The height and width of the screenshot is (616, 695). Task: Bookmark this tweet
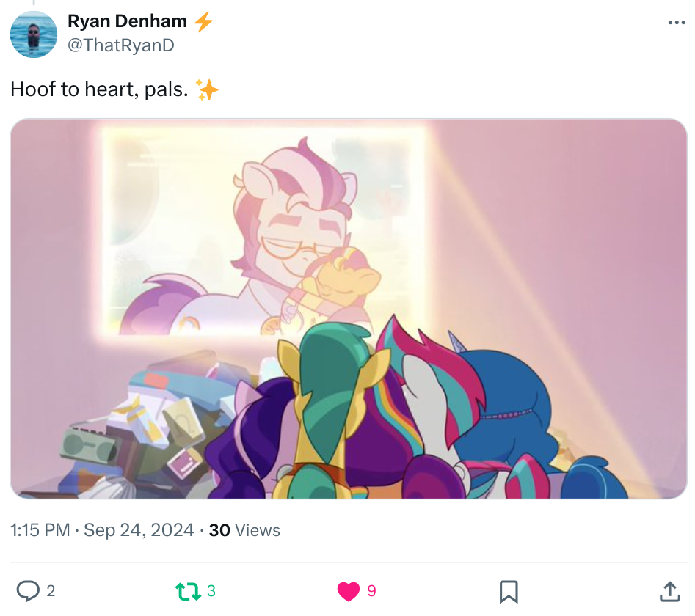(x=509, y=592)
